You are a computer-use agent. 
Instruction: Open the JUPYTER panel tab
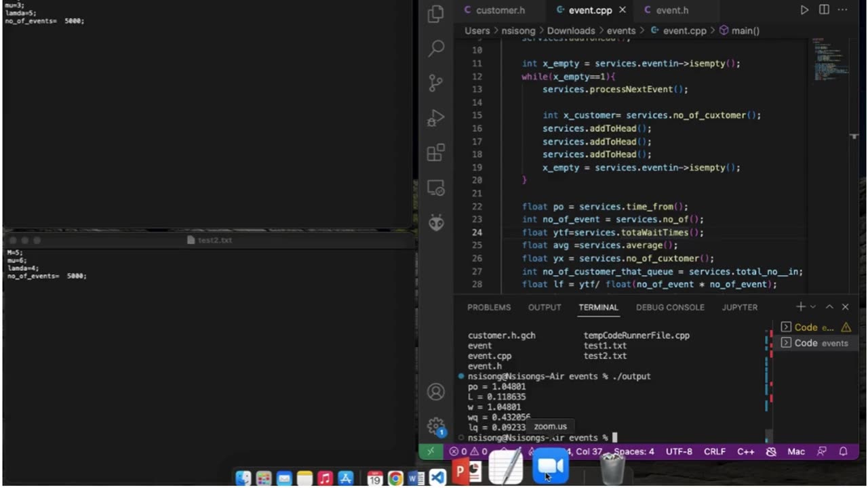tap(740, 307)
